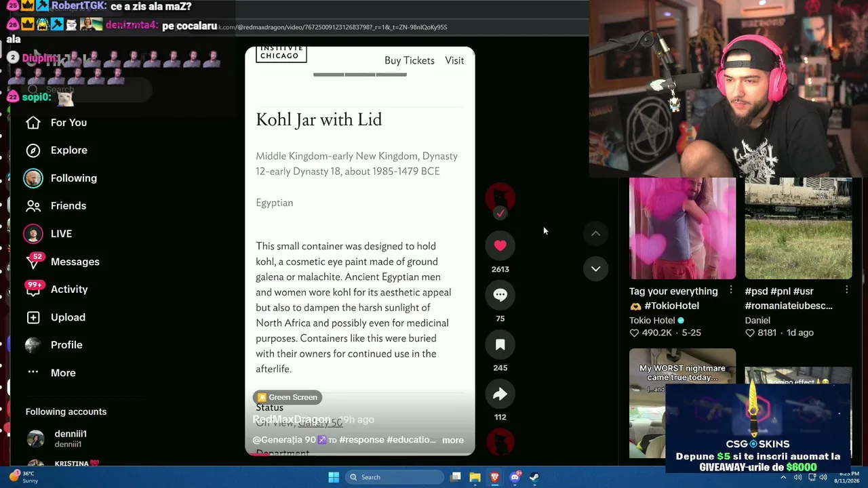
Task: Click the Upload menu label
Action: pyautogui.click(x=68, y=317)
